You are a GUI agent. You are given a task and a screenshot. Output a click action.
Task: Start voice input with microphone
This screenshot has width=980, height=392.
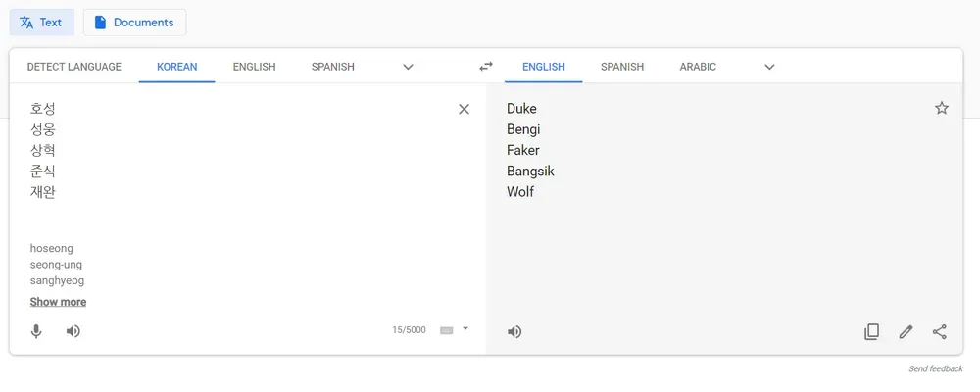click(x=37, y=331)
